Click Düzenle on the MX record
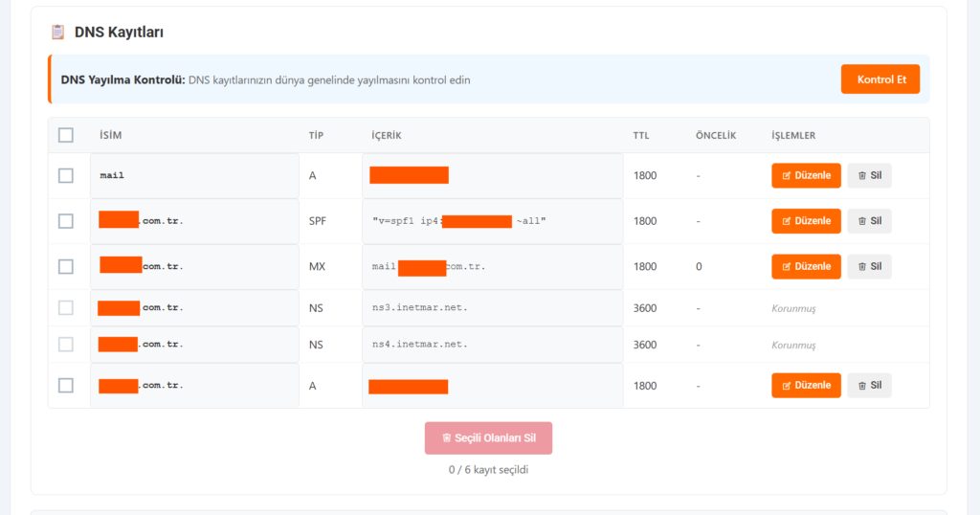 [x=806, y=267]
